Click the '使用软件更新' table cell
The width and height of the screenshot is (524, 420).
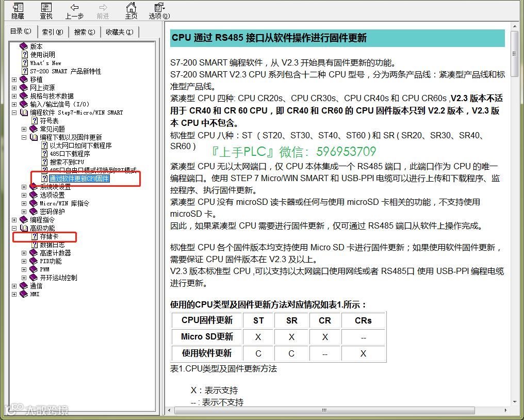[x=207, y=353]
